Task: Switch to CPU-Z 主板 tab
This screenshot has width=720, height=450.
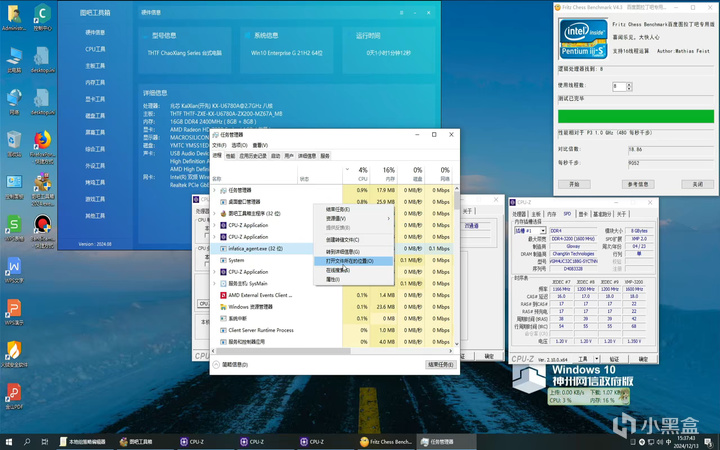Action: point(536,214)
